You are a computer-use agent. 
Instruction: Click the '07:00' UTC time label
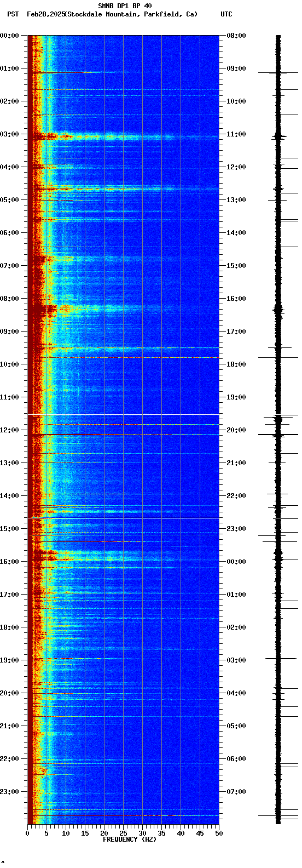[236, 792]
